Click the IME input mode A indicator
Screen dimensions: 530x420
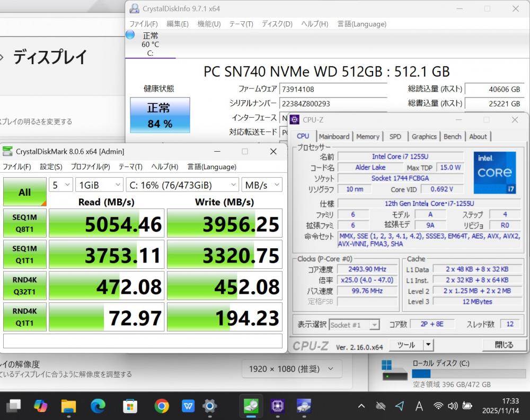(419, 406)
